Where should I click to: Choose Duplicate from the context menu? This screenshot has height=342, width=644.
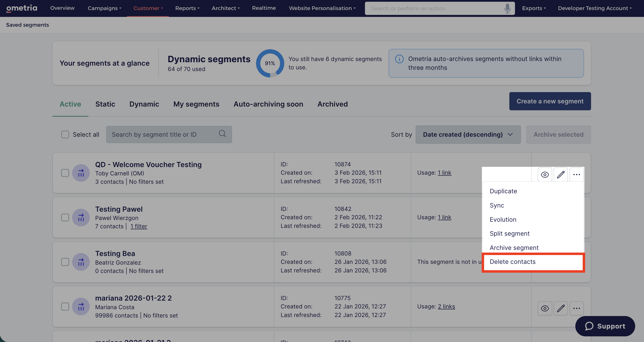[533, 191]
